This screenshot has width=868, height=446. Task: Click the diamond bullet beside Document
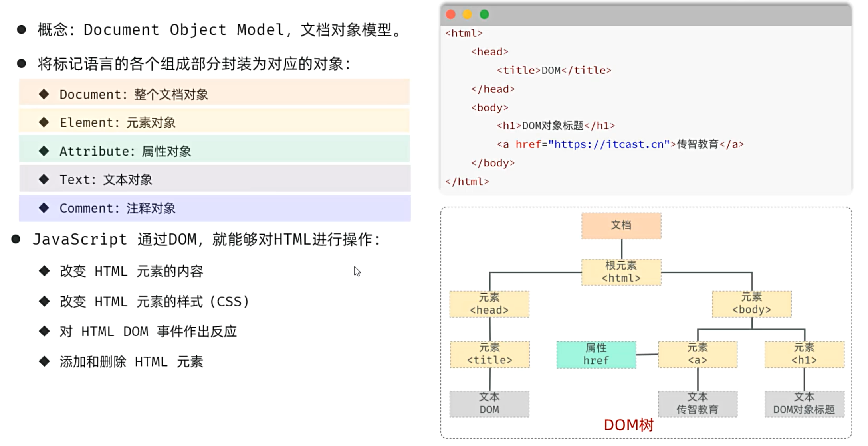[x=44, y=94]
